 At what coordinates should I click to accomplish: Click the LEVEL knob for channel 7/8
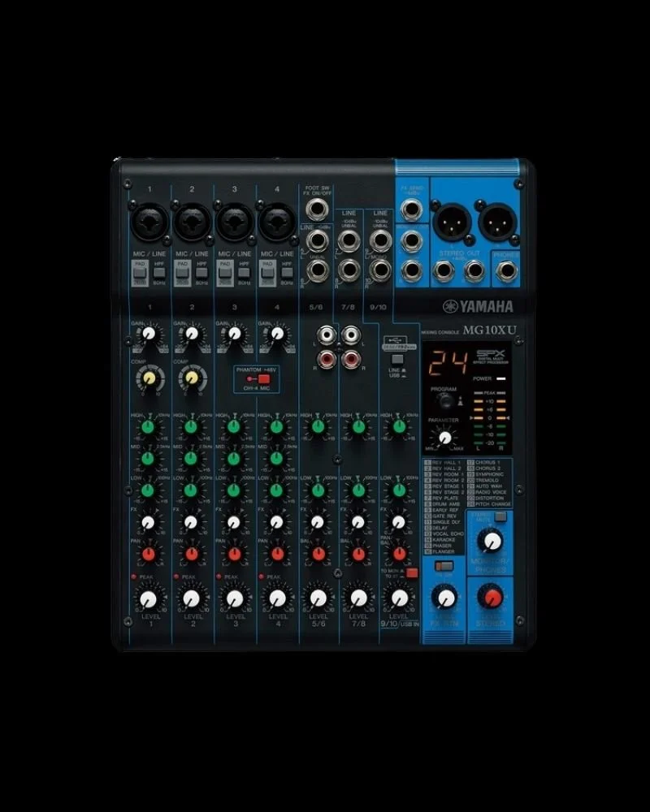click(x=358, y=598)
